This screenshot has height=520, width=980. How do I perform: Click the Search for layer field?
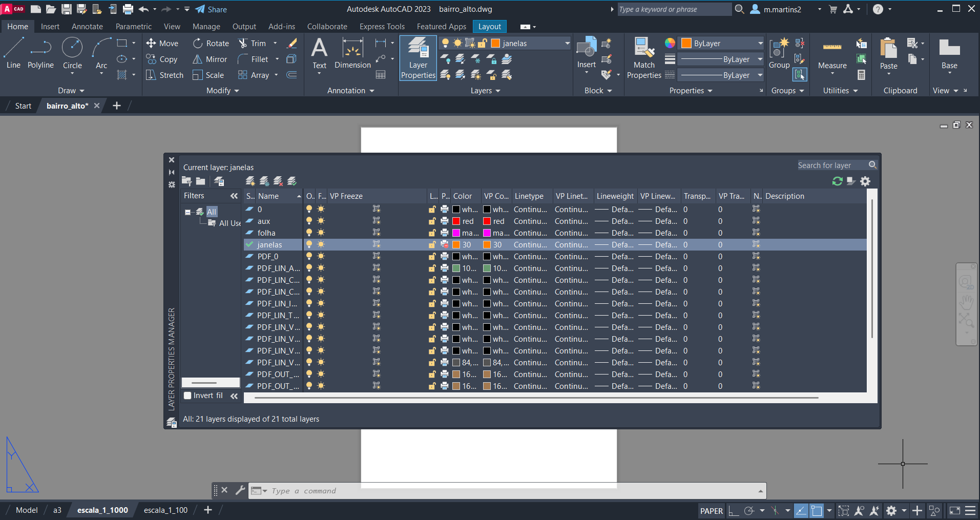click(832, 165)
